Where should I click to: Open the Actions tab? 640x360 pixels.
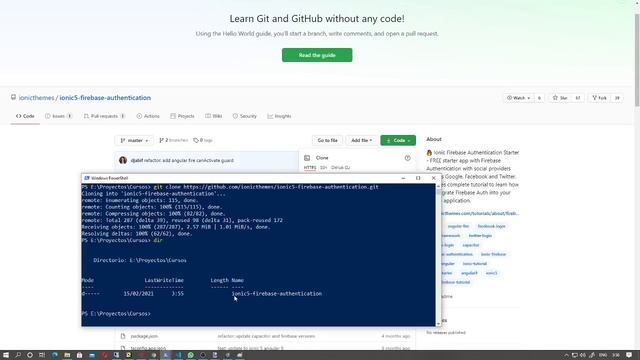tap(148, 116)
